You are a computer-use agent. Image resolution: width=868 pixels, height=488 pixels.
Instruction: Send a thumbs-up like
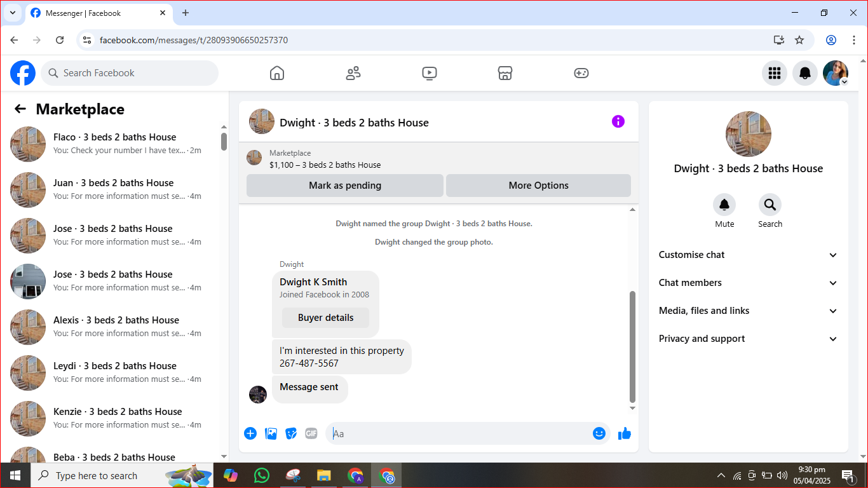[625, 433]
